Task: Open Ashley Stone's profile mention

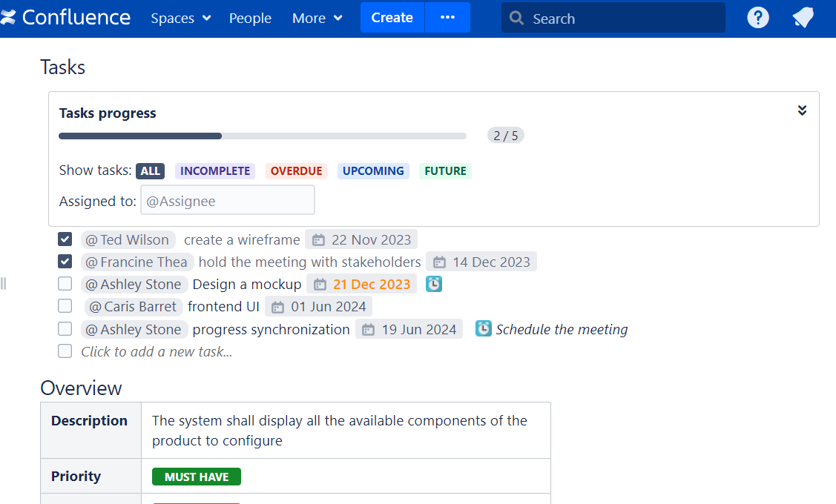Action: coord(134,283)
